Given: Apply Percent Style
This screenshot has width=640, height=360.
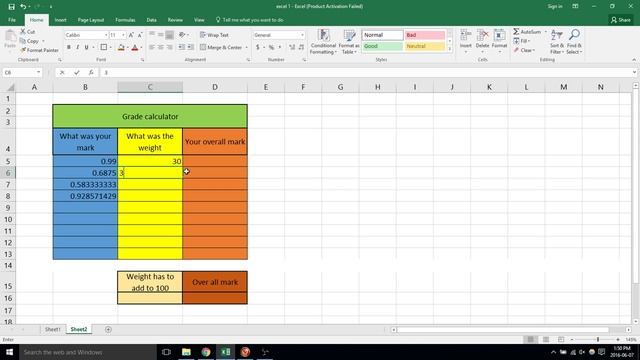Looking at the screenshot, I should click(271, 47).
